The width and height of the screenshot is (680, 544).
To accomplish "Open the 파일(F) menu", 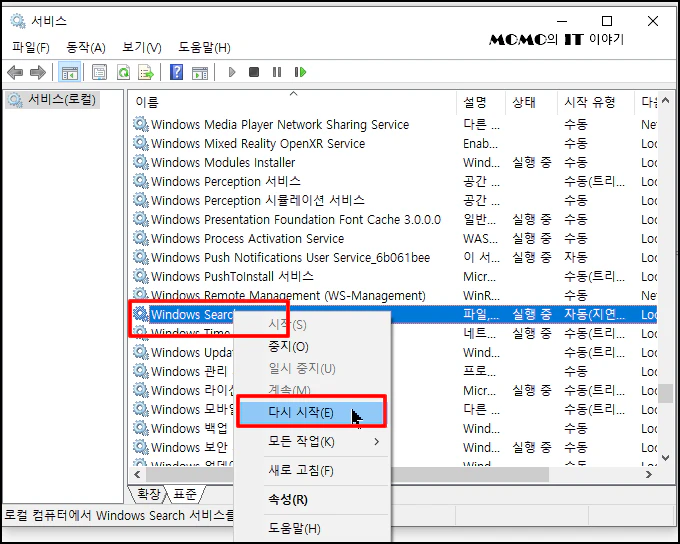I will click(31, 47).
